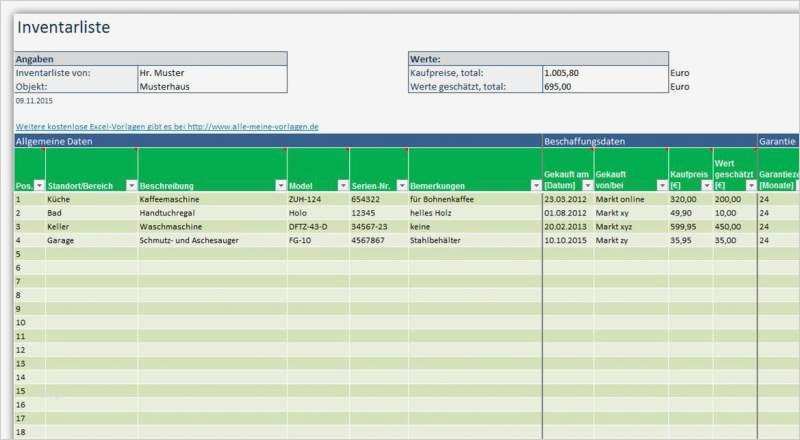The height and width of the screenshot is (440, 800).
Task: Open the Wert geschätzt [€] filter dropdown
Action: pos(751,186)
